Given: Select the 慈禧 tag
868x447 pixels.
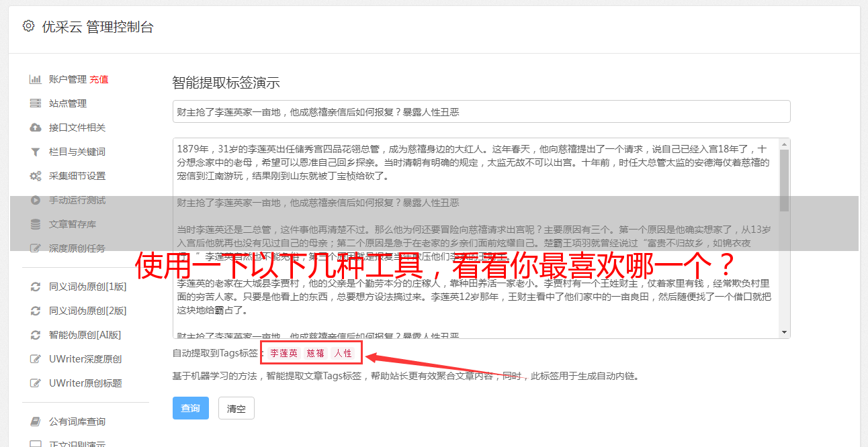Looking at the screenshot, I should point(316,353).
